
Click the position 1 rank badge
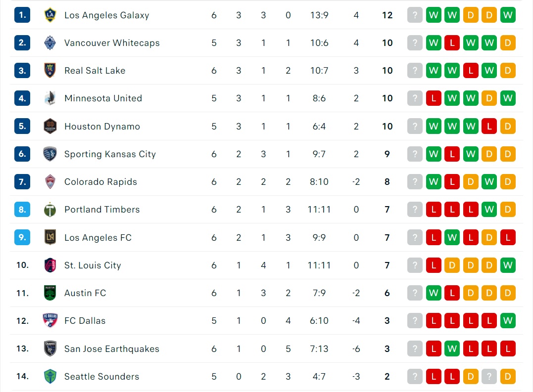22,15
